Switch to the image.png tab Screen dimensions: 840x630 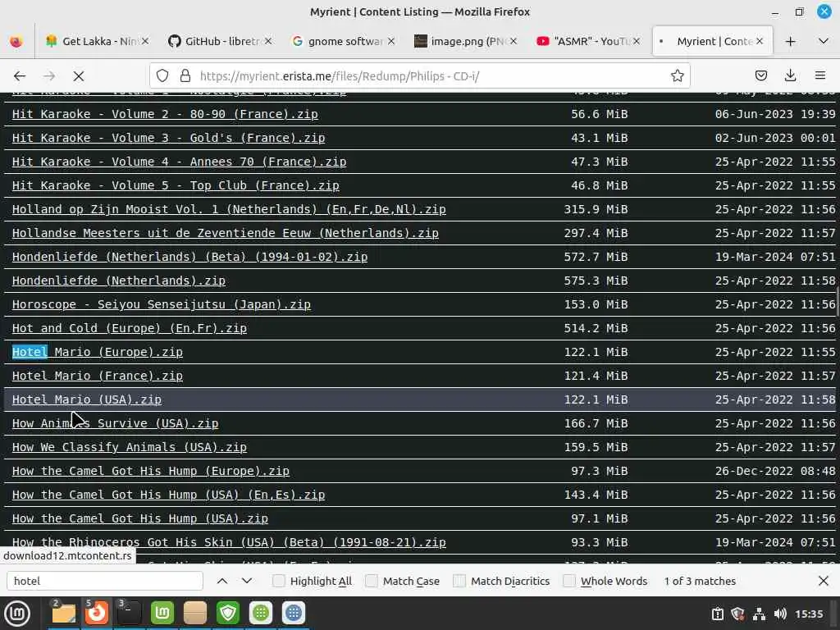465,41
